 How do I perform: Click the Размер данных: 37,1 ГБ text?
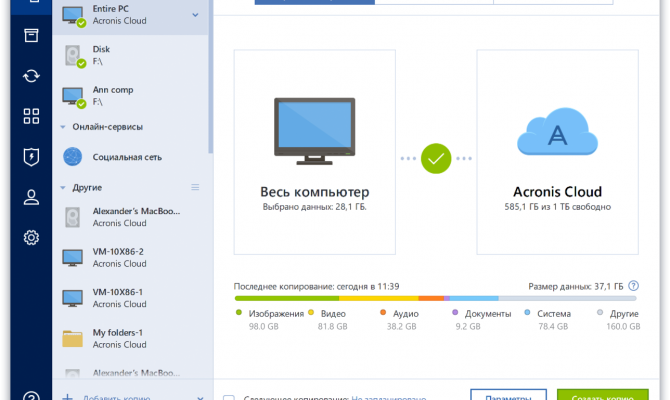pos(576,286)
